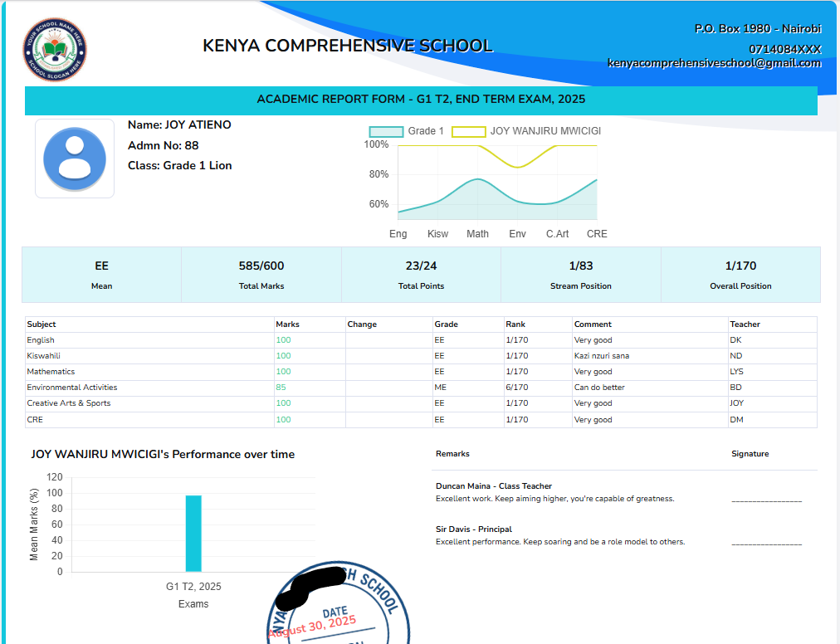This screenshot has width=840, height=644.
Task: Toggle the JOY WANJIRU MWICIGI legend swatch
Action: 468,131
